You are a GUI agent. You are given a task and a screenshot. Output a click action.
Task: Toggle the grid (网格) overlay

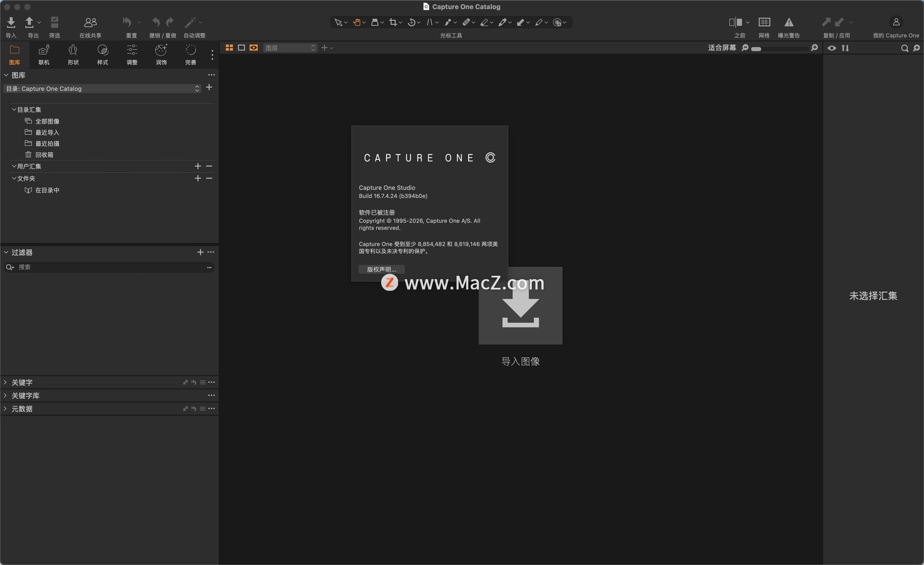pyautogui.click(x=764, y=23)
